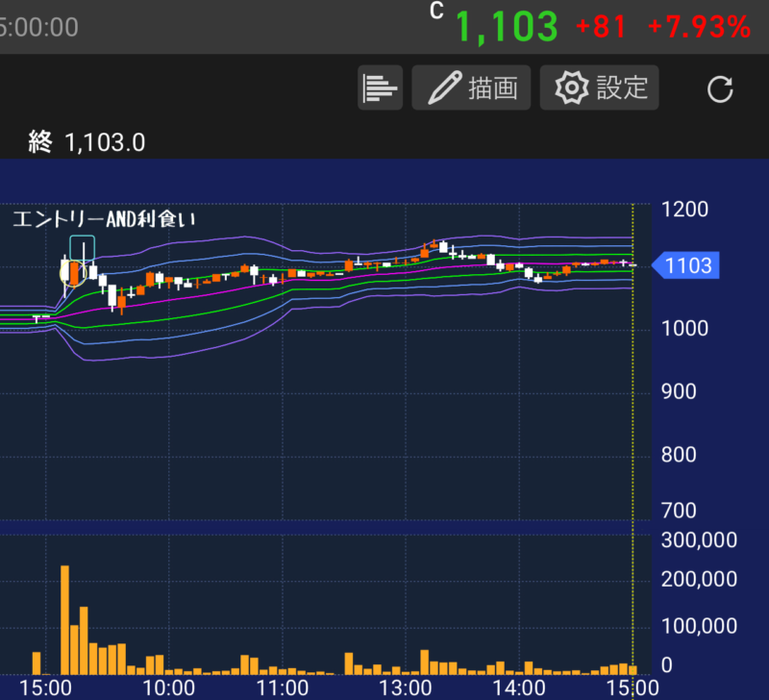Click the +7.93% percentage change value
The height and width of the screenshot is (700, 769).
coord(699,27)
